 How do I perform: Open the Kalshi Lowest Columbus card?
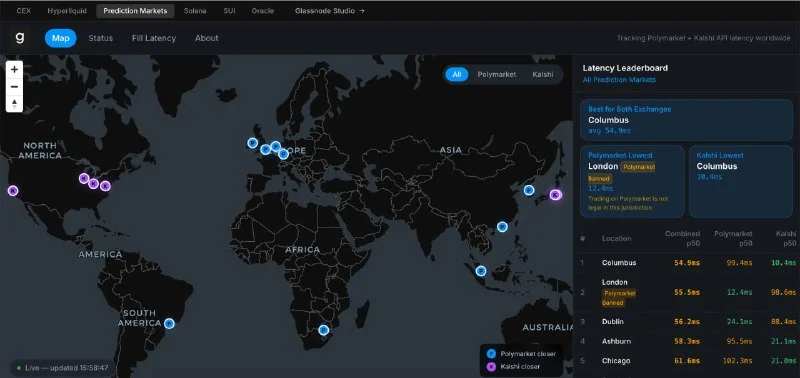[x=741, y=182]
